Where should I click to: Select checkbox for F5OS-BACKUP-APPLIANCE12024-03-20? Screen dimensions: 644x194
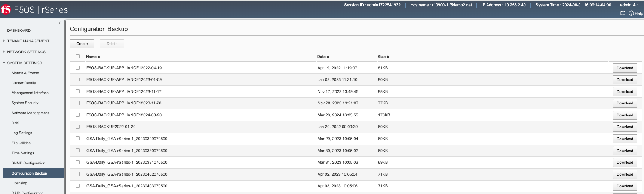(77, 115)
